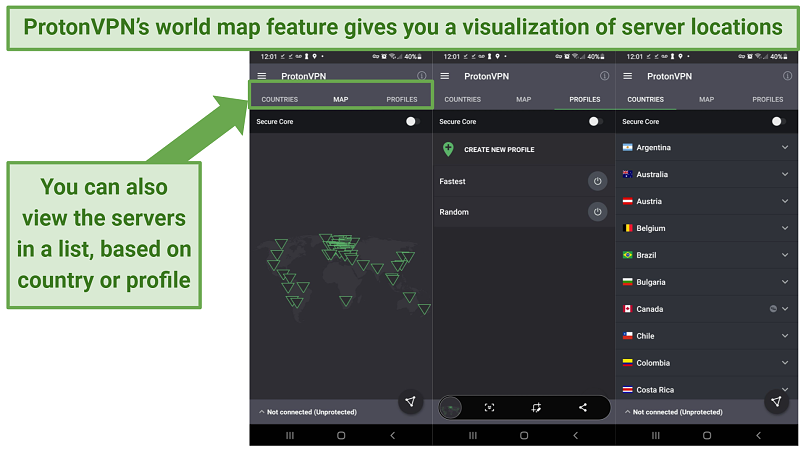Tap quick connect button on map screen
Viewport: 806px width, 453px height.
410,402
